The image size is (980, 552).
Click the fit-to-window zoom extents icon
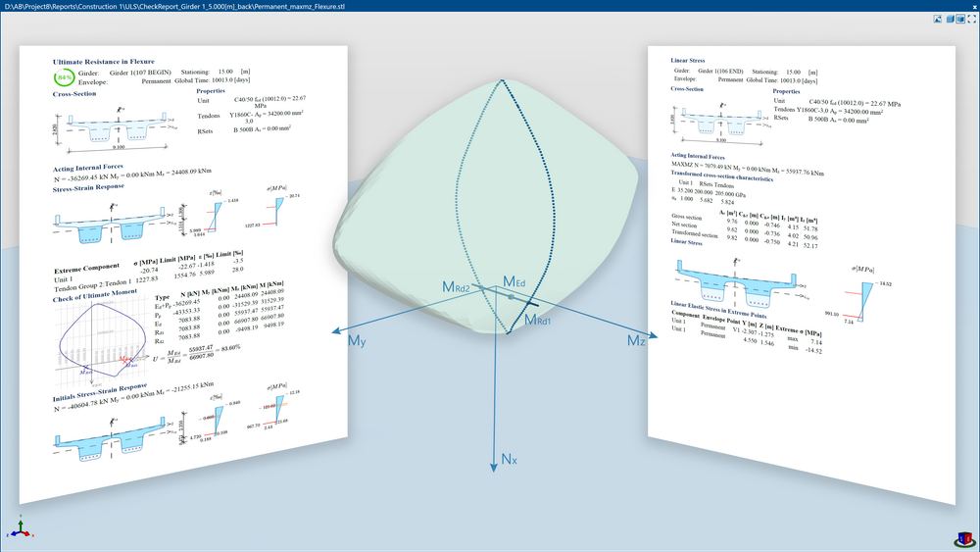point(971,19)
